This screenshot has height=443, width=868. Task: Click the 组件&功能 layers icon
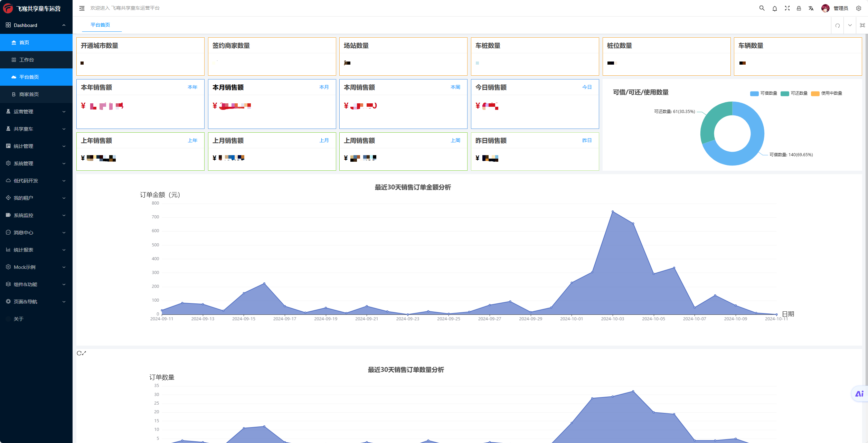click(8, 284)
